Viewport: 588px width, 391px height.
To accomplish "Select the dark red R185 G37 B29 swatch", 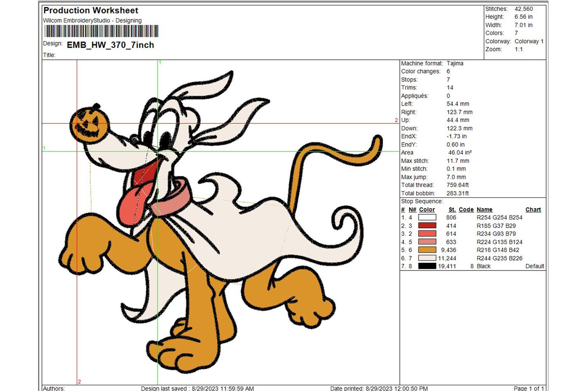I will (427, 226).
